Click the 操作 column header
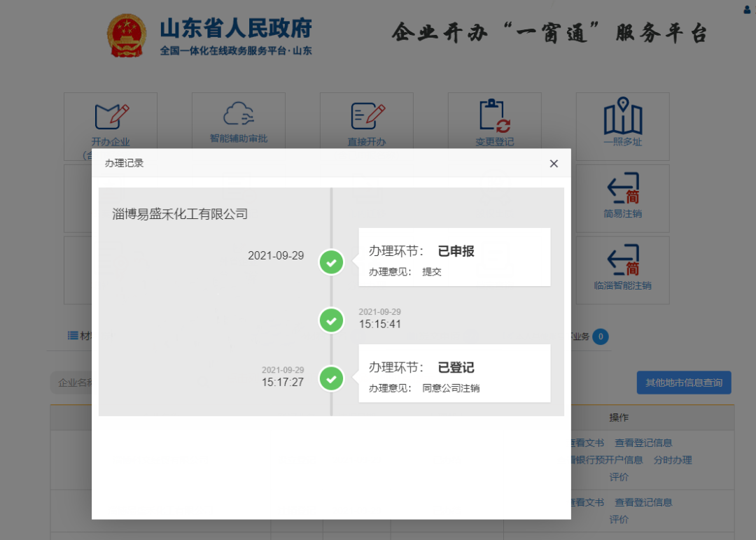Viewport: 756px width, 540px height. tap(619, 418)
